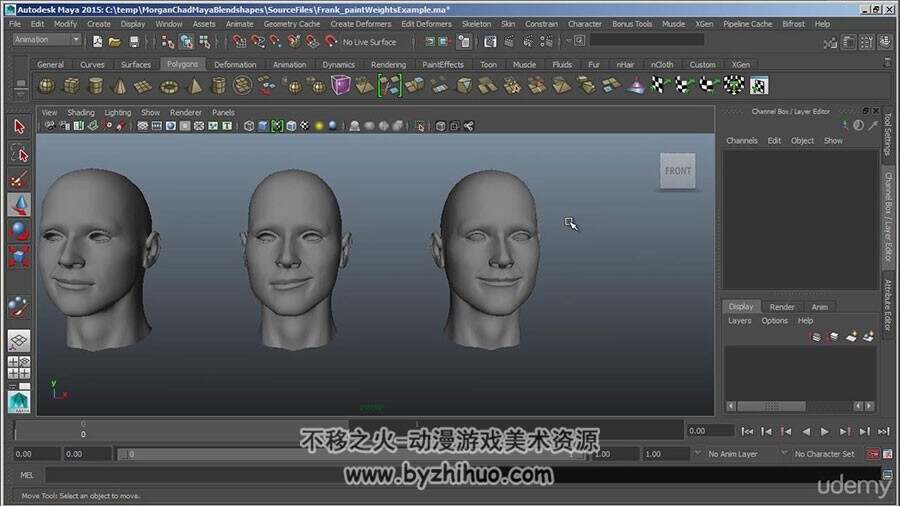Toggle use all lights yellow bulb icon
Screen dimensions: 900x506
[x=319, y=126]
